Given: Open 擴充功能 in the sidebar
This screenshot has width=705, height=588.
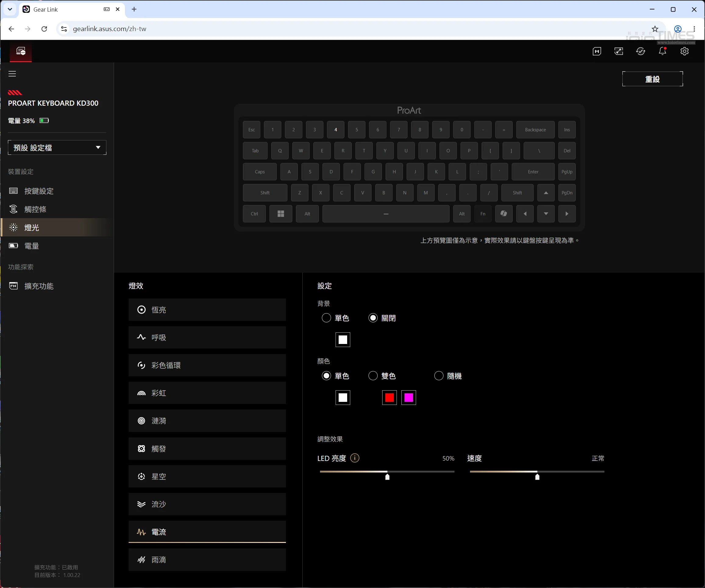Looking at the screenshot, I should pos(57,286).
